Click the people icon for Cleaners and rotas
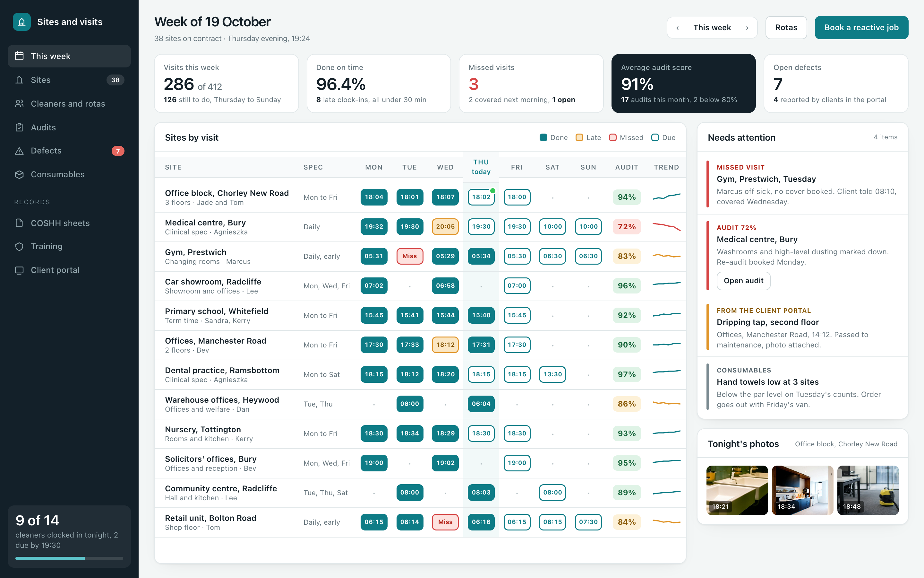This screenshot has width=924, height=578. 19,104
